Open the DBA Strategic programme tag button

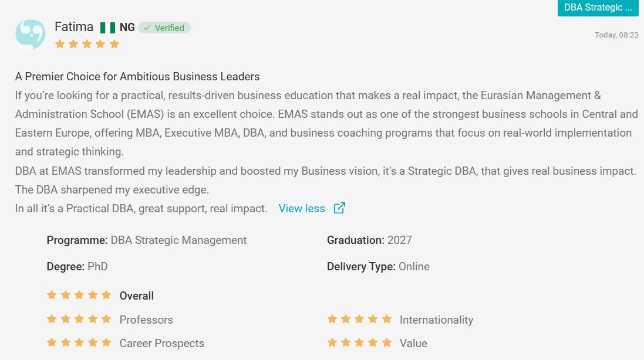click(598, 8)
